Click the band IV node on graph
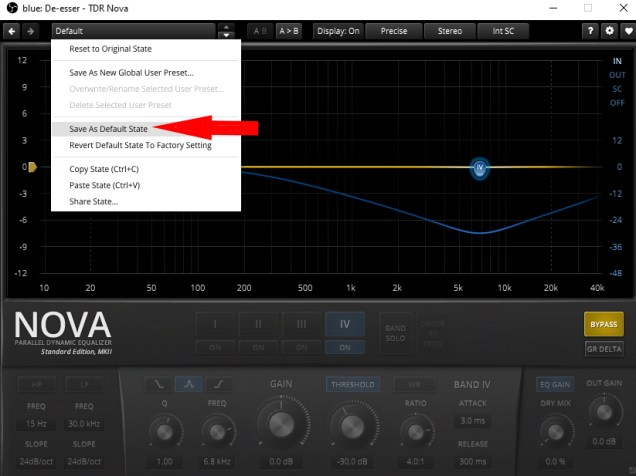 coord(480,167)
